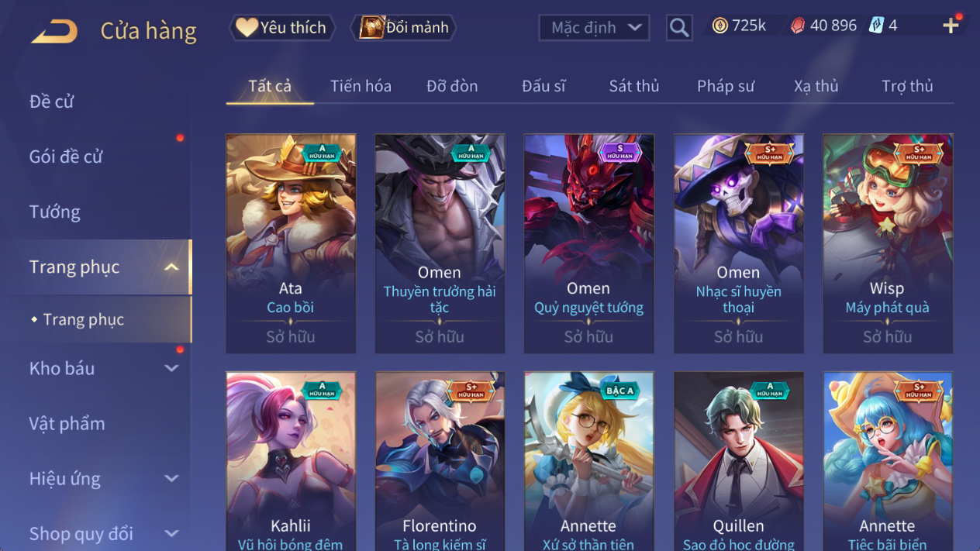Screen dimensions: 980x551
Task: Open the Mặc định sort dropdown
Action: (x=594, y=28)
